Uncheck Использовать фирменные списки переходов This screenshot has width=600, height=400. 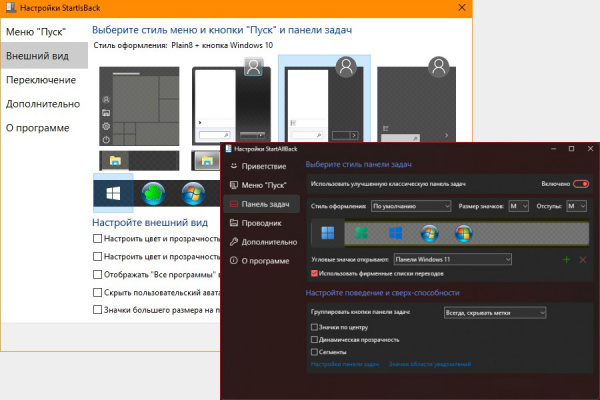click(314, 273)
